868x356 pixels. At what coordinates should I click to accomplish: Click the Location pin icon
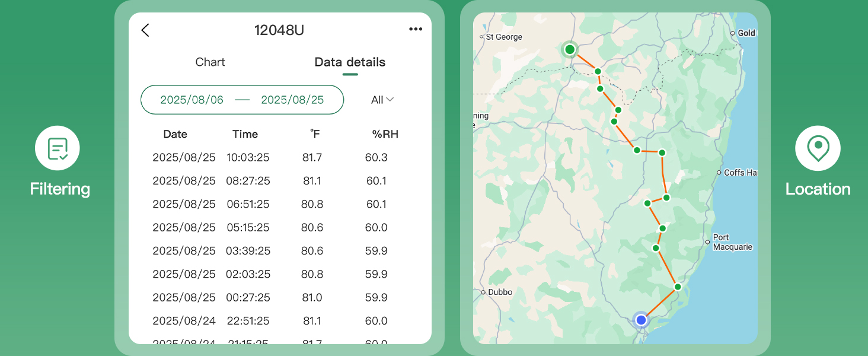818,148
